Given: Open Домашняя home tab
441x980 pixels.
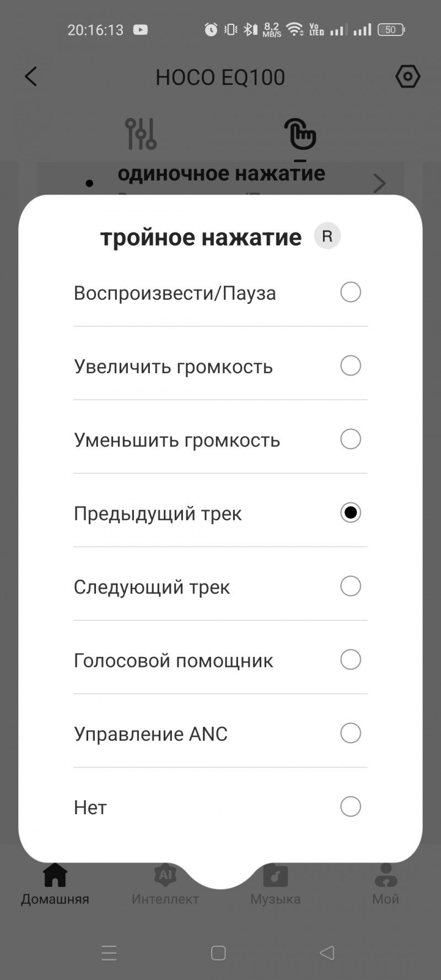Looking at the screenshot, I should [55, 884].
